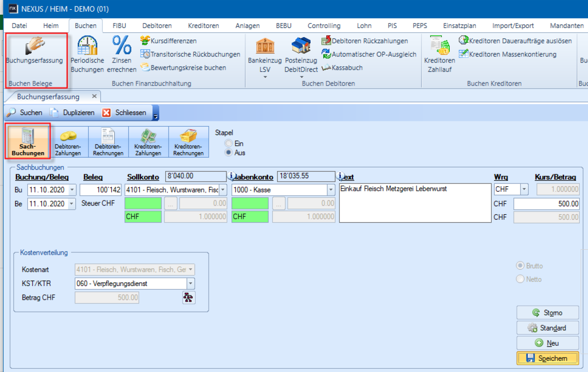Open the Kassabuch tool

(x=342, y=68)
